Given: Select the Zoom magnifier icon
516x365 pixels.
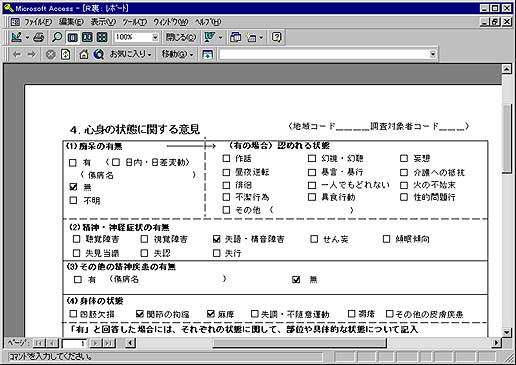Looking at the screenshot, I should (57, 37).
